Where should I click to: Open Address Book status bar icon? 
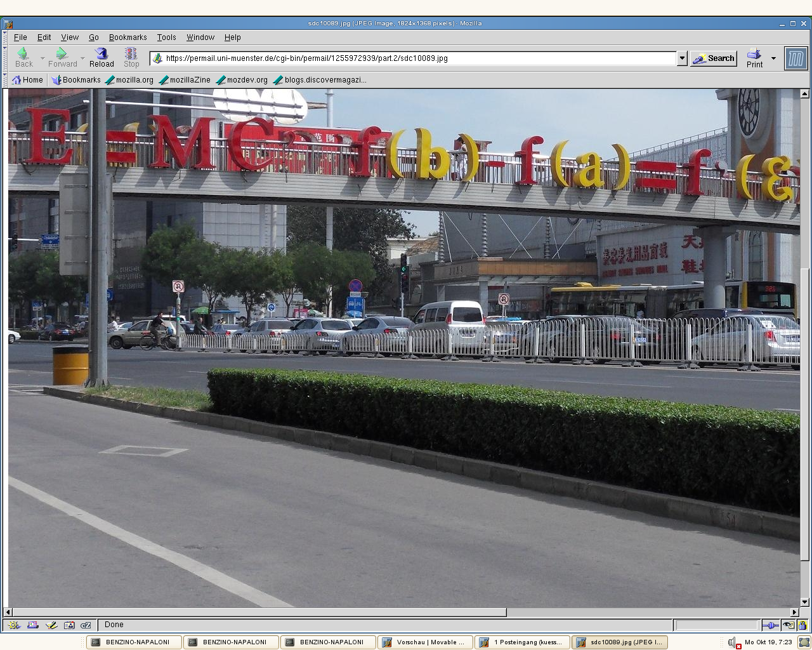click(x=69, y=625)
